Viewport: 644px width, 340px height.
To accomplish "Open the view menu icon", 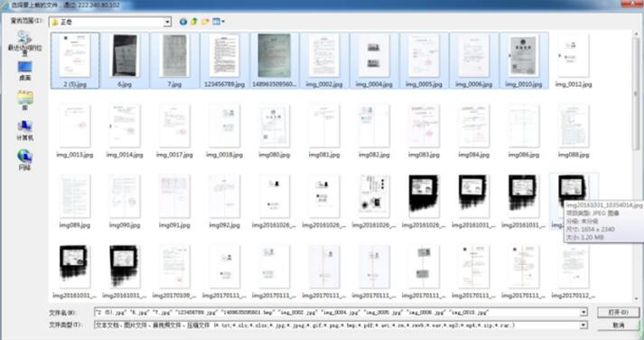I will point(219,22).
